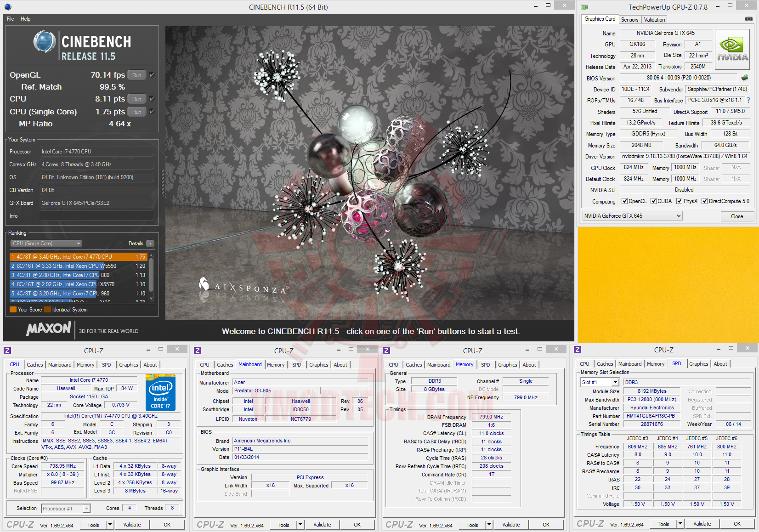The height and width of the screenshot is (532, 759).
Task: Open the CPU (Single Core) ranking dropdown
Action: click(46, 243)
